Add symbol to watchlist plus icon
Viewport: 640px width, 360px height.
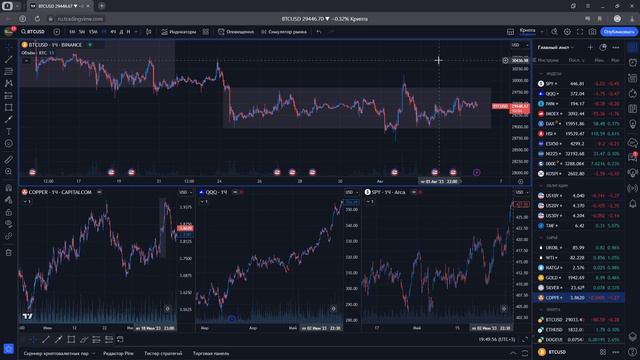(x=590, y=47)
